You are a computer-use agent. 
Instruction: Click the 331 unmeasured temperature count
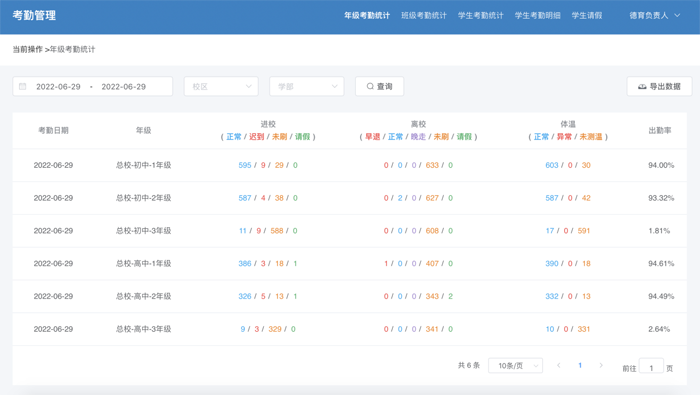coord(584,329)
